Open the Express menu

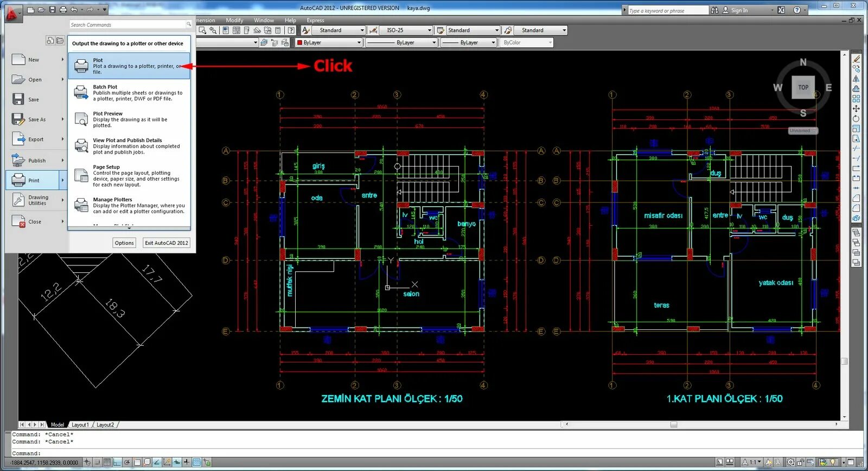pos(315,20)
